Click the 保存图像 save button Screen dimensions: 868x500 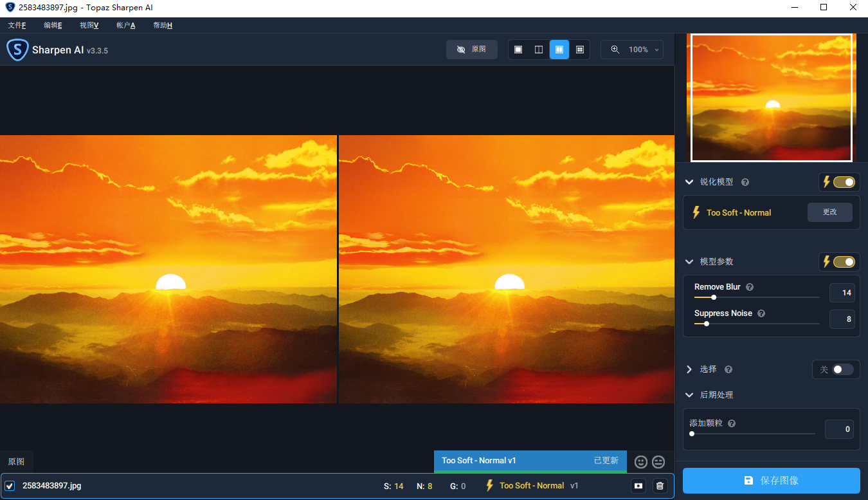coord(771,481)
